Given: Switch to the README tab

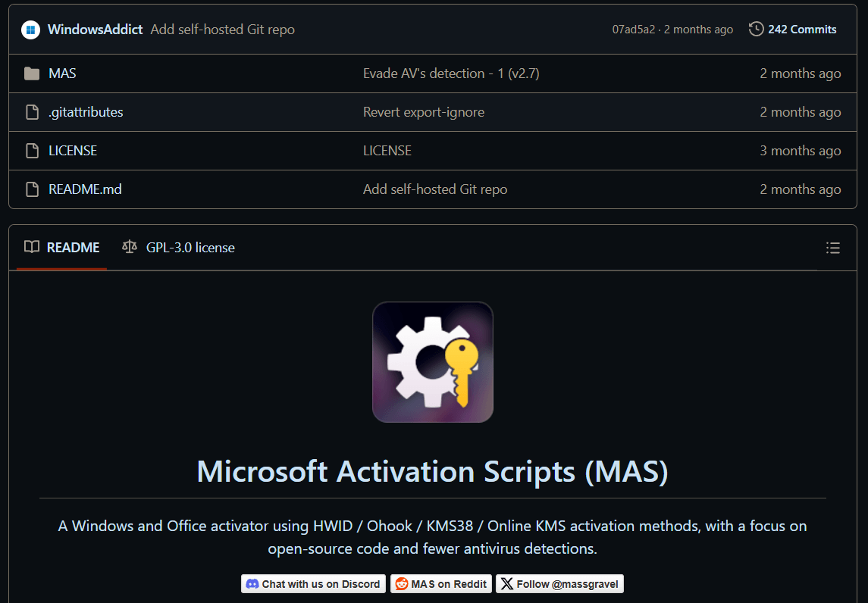Looking at the screenshot, I should click(x=62, y=247).
